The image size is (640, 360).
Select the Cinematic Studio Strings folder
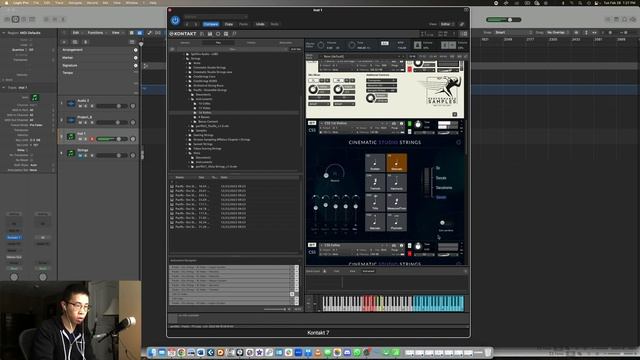coord(209,67)
